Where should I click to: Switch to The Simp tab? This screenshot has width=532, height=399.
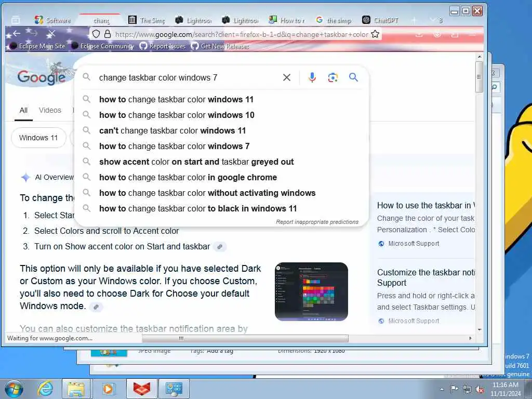[147, 20]
